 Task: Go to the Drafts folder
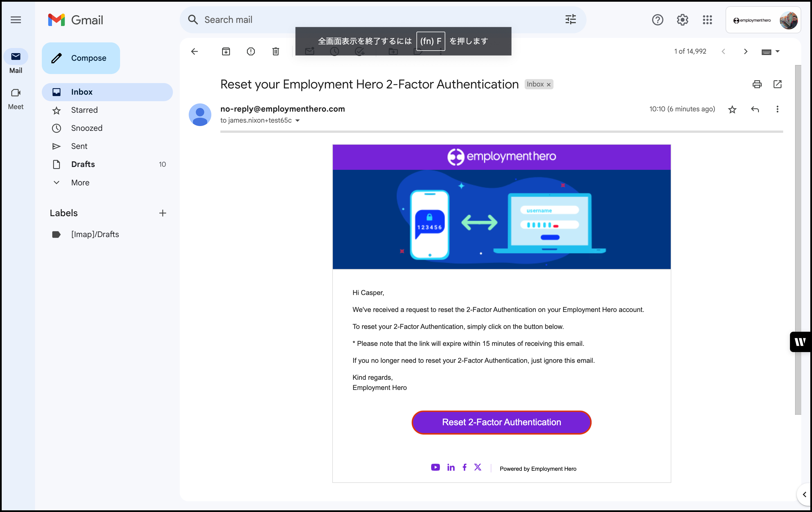pyautogui.click(x=83, y=164)
